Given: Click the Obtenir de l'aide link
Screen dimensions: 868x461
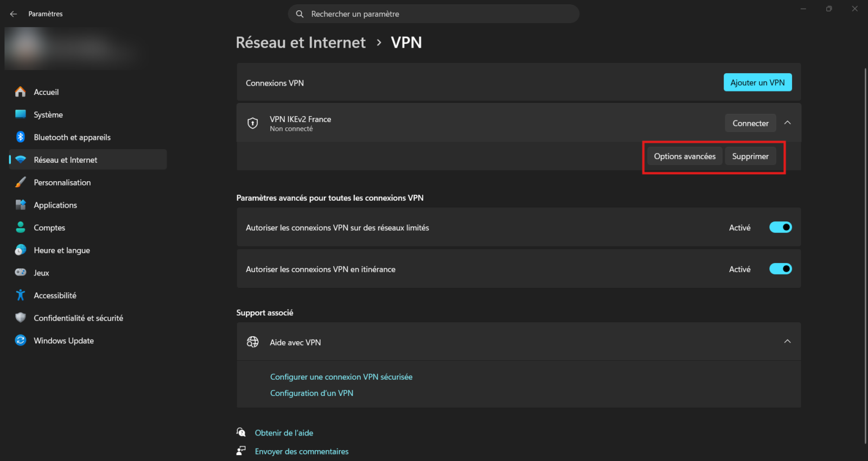Looking at the screenshot, I should [x=284, y=433].
